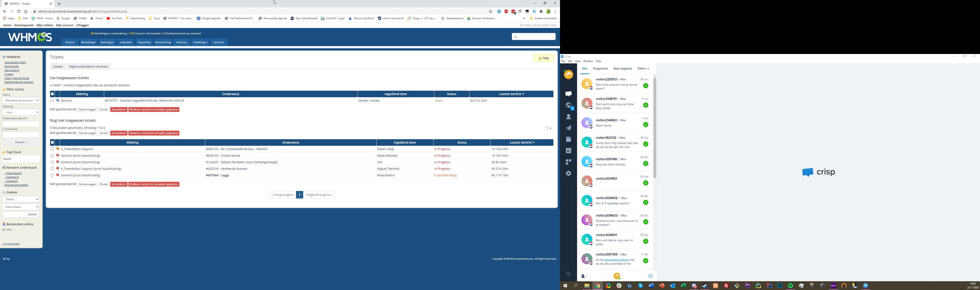Open ticket #845103 Onbetaalde factuur link
The image size is (980, 290).
[236, 149]
